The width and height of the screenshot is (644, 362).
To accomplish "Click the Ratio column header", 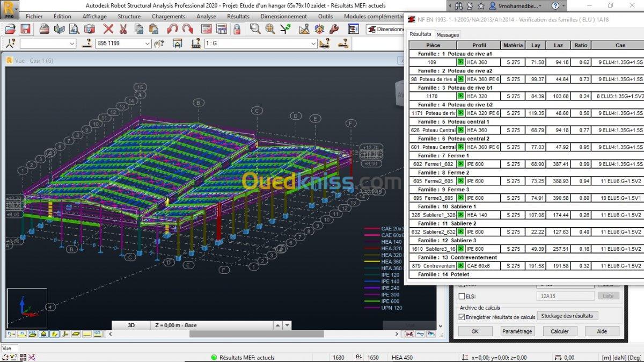I will point(581,45).
